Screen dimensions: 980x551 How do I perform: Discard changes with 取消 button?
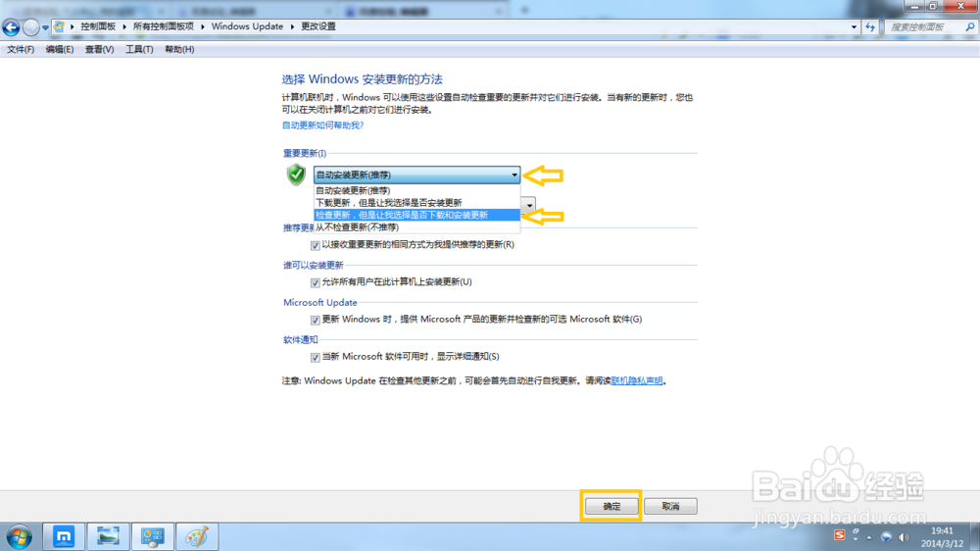tap(670, 506)
